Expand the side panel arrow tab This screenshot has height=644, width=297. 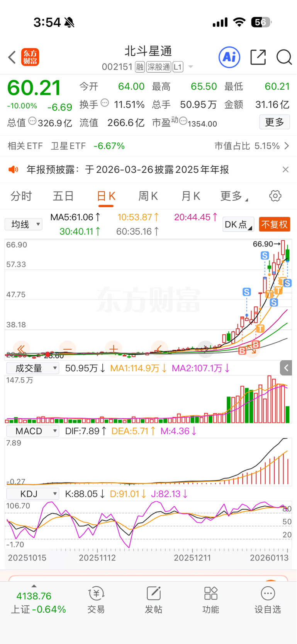(x=286, y=368)
